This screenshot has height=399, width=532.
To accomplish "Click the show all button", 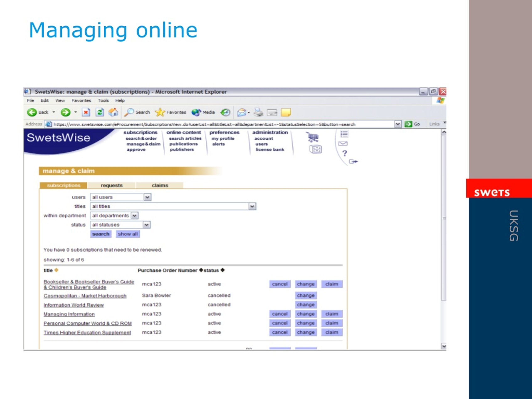I will click(x=128, y=234).
